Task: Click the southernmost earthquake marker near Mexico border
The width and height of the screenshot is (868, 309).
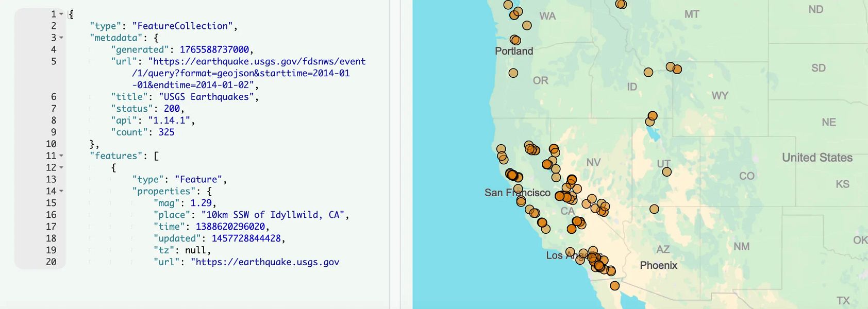Action: [614, 286]
